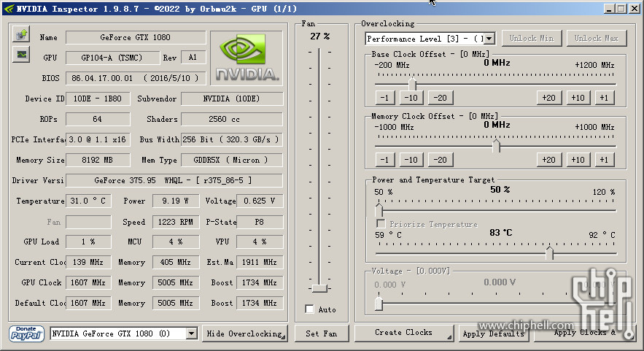This screenshot has width=644, height=351.
Task: Click Base Clock Offset +10 button
Action: (x=578, y=98)
